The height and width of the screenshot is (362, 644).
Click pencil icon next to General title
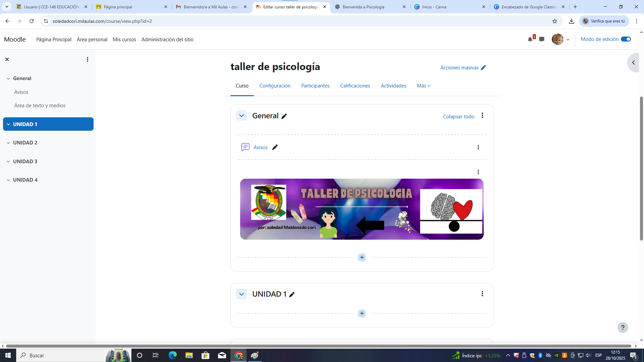[284, 116]
